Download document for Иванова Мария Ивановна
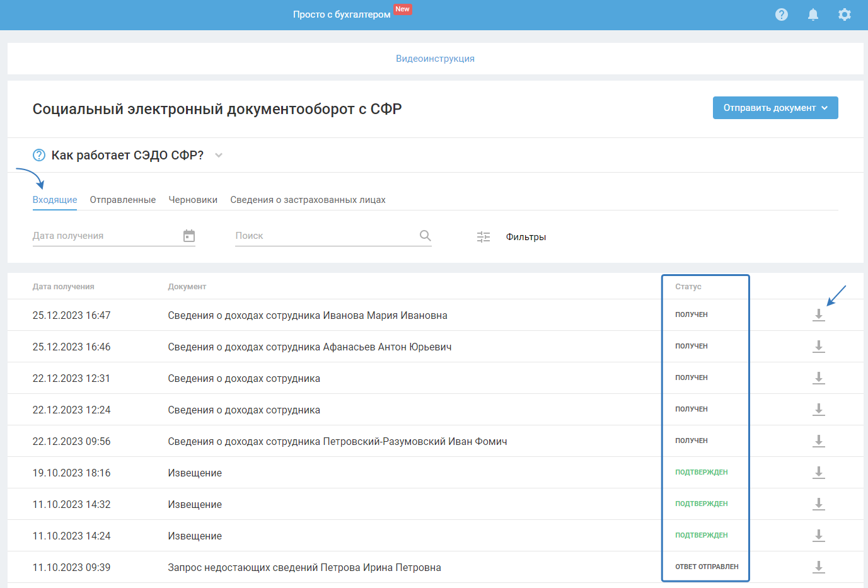Image resolution: width=868 pixels, height=588 pixels. pos(818,315)
